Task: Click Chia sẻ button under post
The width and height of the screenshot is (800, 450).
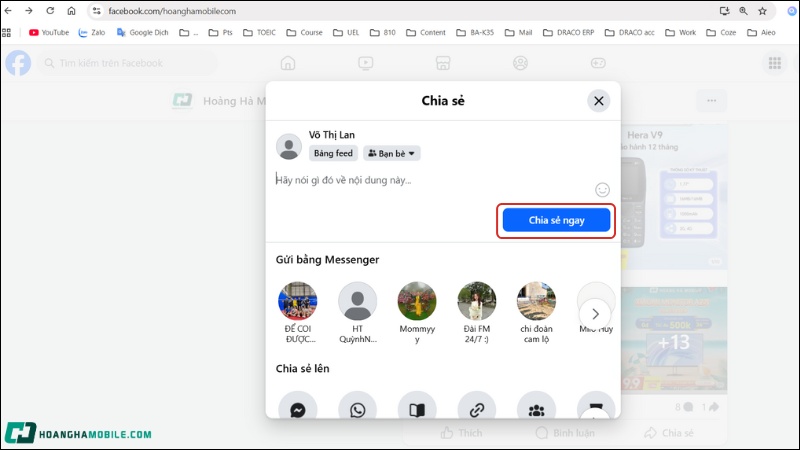Action: coord(668,433)
